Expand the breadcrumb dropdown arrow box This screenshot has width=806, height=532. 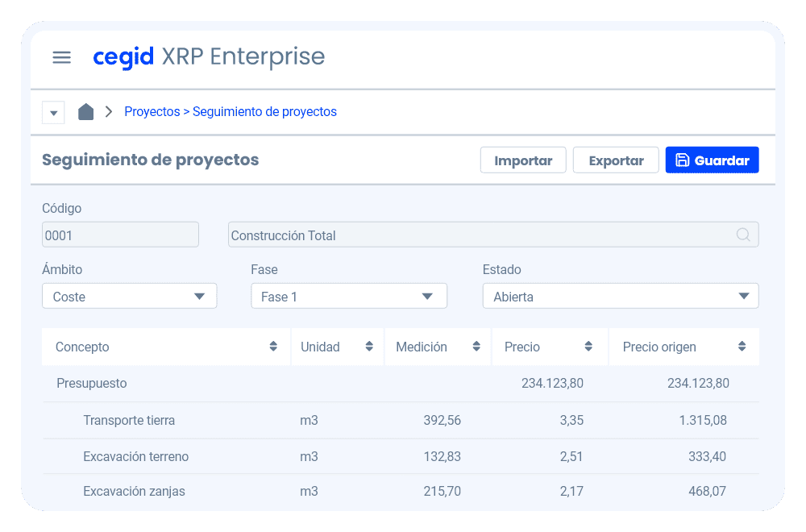pos(53,113)
